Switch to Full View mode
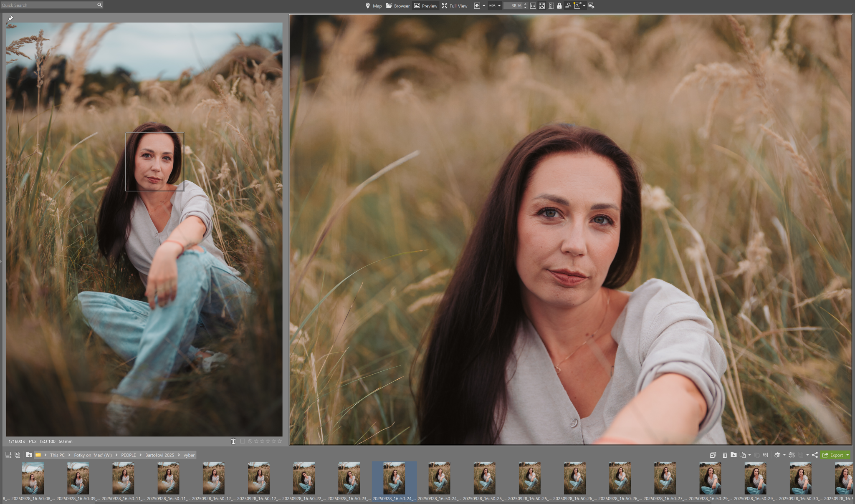Screen dimensions: 855x504 tap(455, 6)
